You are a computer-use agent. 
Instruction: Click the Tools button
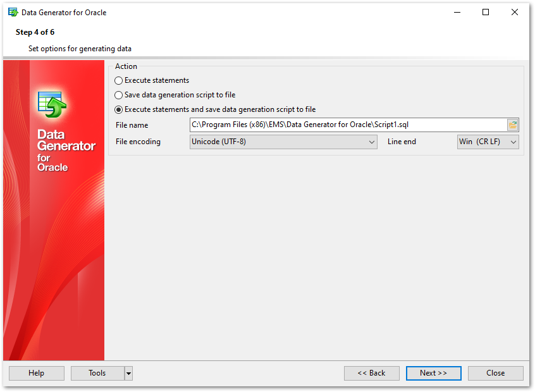click(x=97, y=374)
